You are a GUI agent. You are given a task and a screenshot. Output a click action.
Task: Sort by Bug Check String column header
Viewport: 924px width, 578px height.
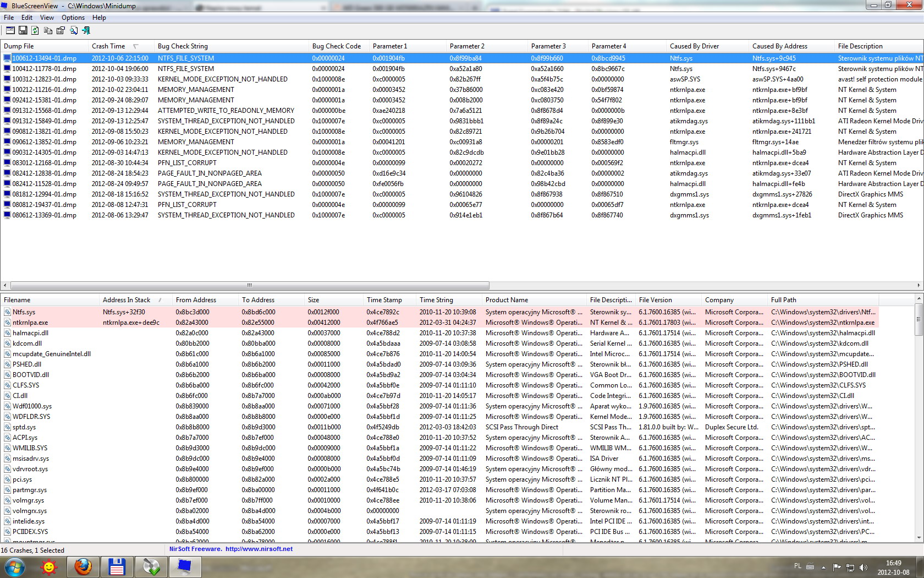[231, 46]
